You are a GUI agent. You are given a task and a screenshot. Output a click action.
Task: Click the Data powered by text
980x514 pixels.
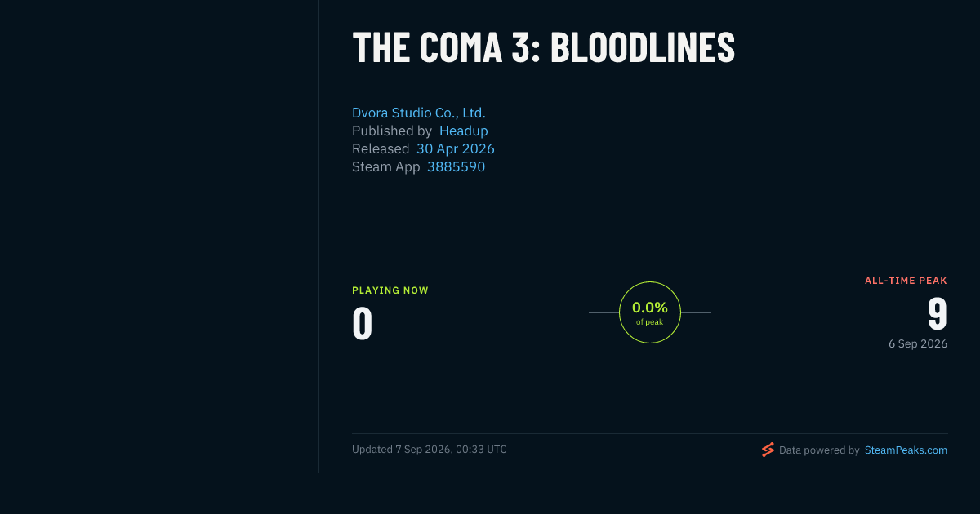(x=819, y=450)
